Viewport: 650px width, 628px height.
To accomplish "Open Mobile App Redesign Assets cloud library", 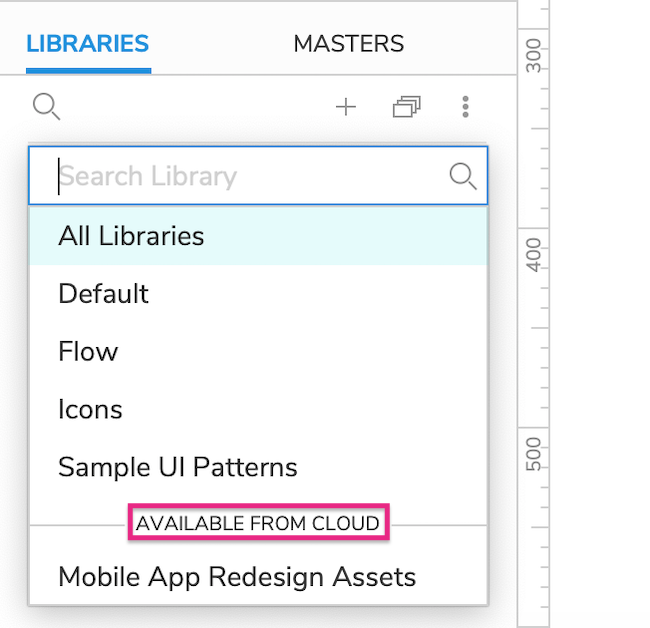I will coord(258,577).
